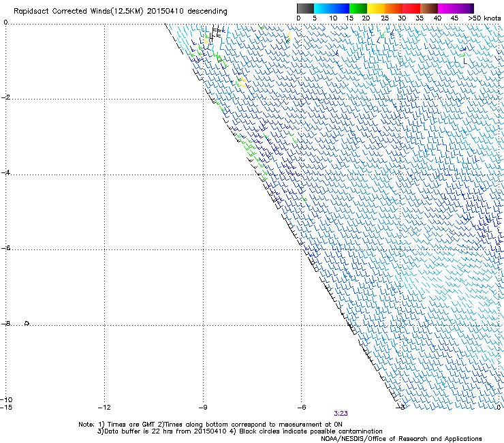Click the '-10' latitude axis label

6,399
